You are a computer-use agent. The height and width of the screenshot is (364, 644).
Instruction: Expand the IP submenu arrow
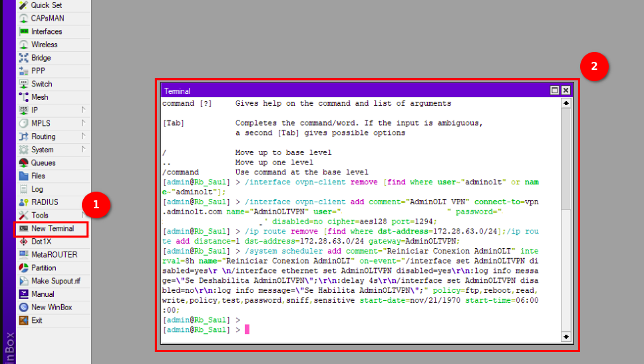coord(83,110)
